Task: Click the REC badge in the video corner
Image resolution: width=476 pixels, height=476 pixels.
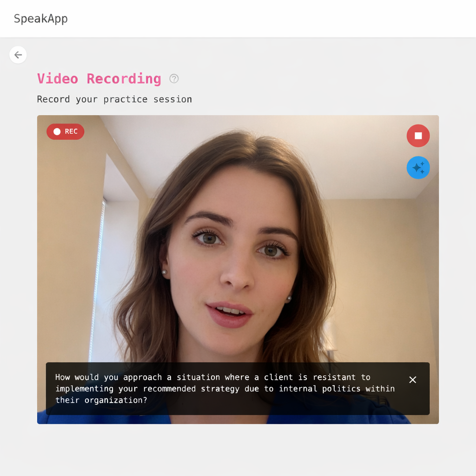Action: click(x=65, y=132)
